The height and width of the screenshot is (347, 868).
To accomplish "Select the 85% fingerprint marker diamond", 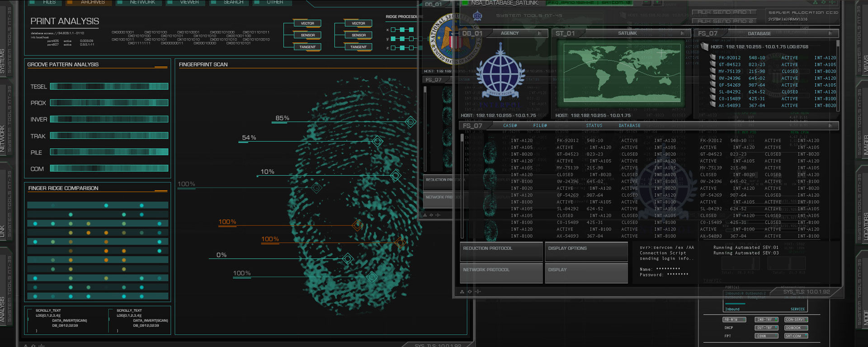I will pos(410,122).
